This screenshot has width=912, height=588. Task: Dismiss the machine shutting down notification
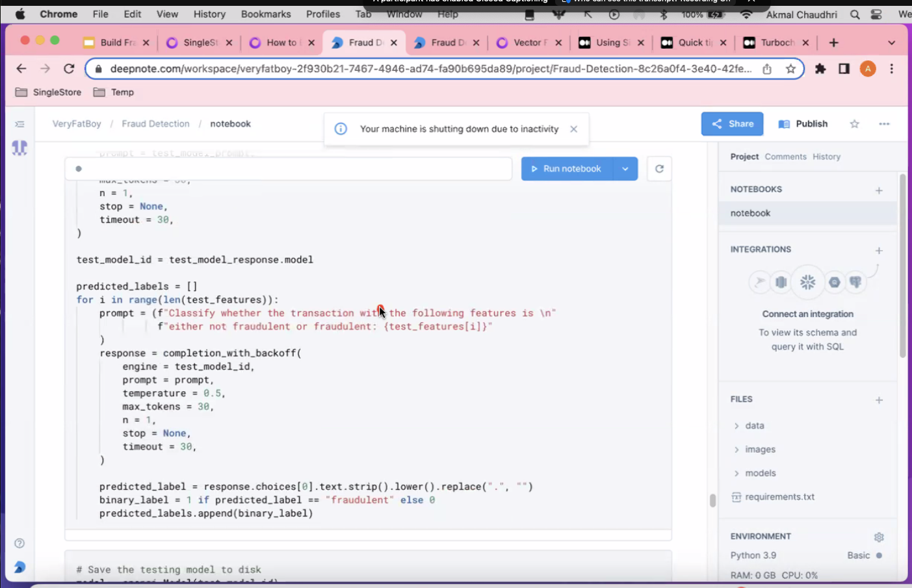[573, 129]
